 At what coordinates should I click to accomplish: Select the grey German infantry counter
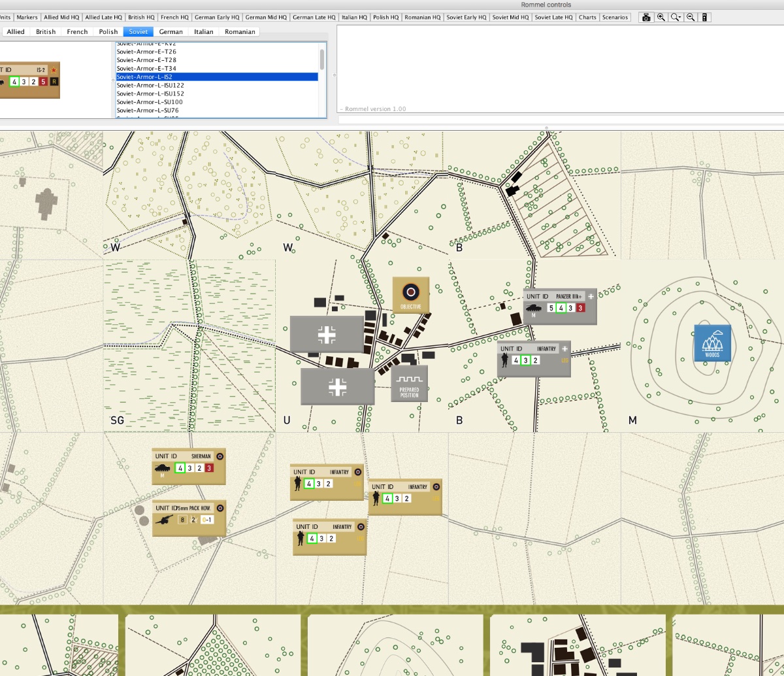point(534,359)
